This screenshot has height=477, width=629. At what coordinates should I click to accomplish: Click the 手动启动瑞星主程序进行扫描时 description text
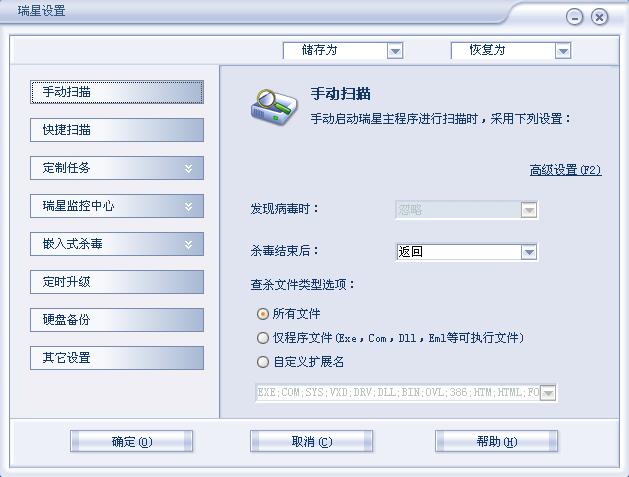click(440, 119)
